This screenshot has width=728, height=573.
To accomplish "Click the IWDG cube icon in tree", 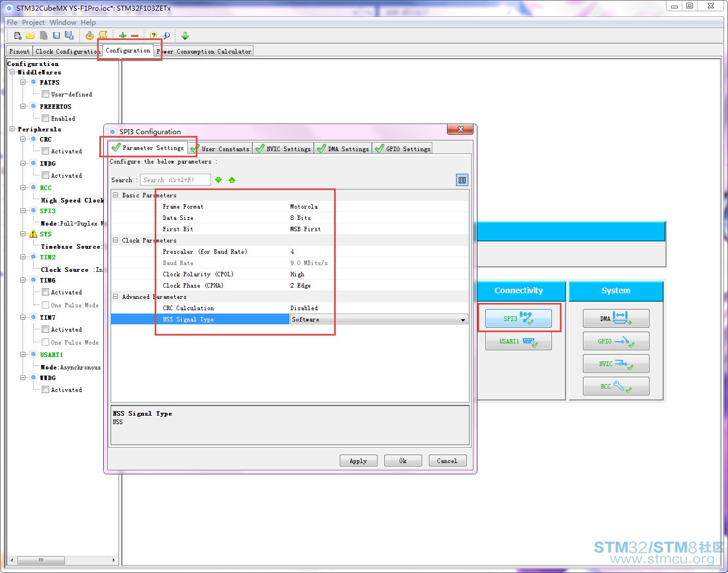I will (33, 163).
